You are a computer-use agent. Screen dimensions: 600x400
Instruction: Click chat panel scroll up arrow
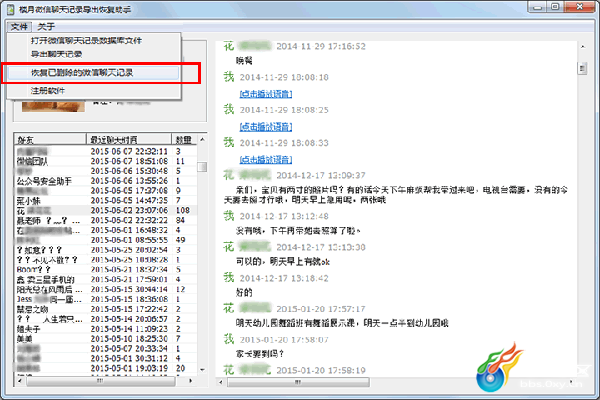click(582, 47)
